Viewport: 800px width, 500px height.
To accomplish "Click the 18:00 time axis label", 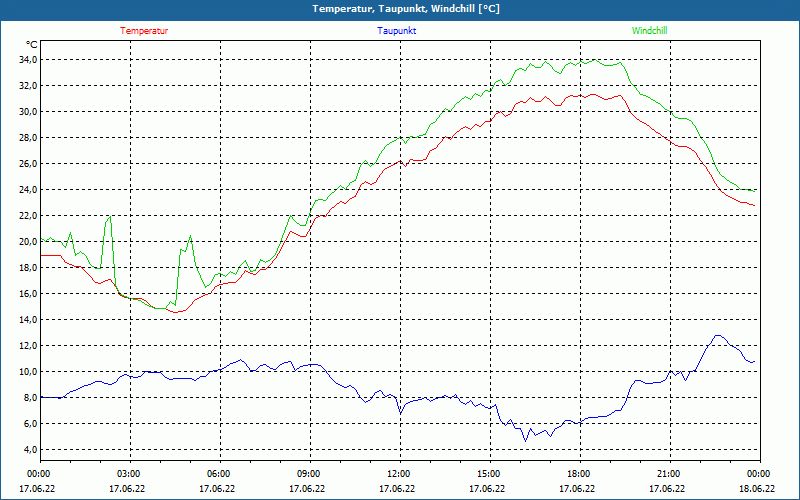I will coord(580,474).
